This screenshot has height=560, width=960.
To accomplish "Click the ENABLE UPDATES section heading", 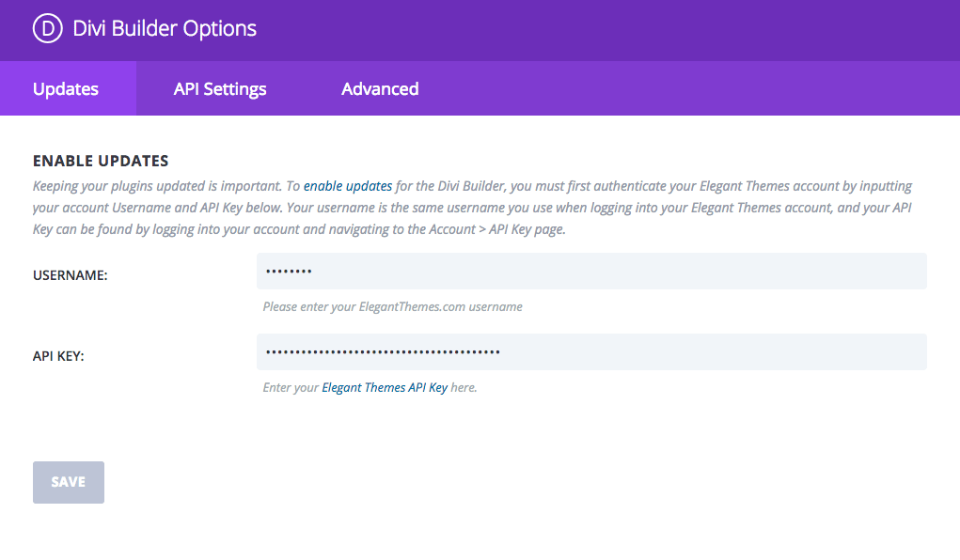I will click(101, 161).
